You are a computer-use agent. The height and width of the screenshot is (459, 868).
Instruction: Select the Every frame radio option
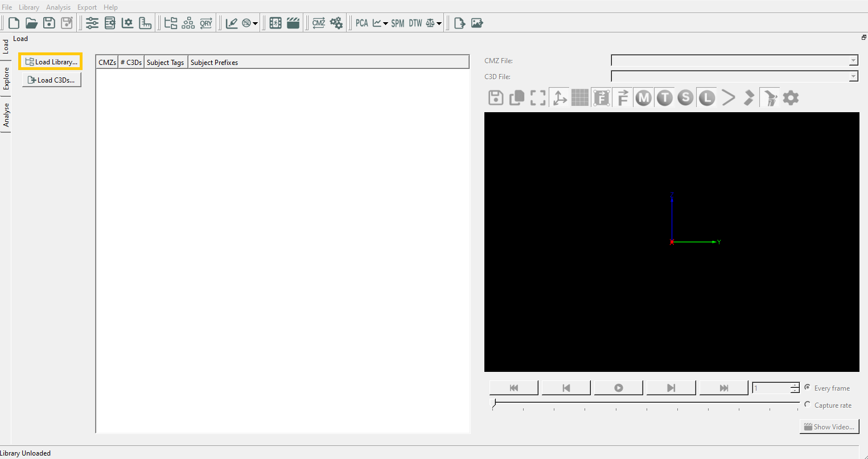click(x=807, y=388)
